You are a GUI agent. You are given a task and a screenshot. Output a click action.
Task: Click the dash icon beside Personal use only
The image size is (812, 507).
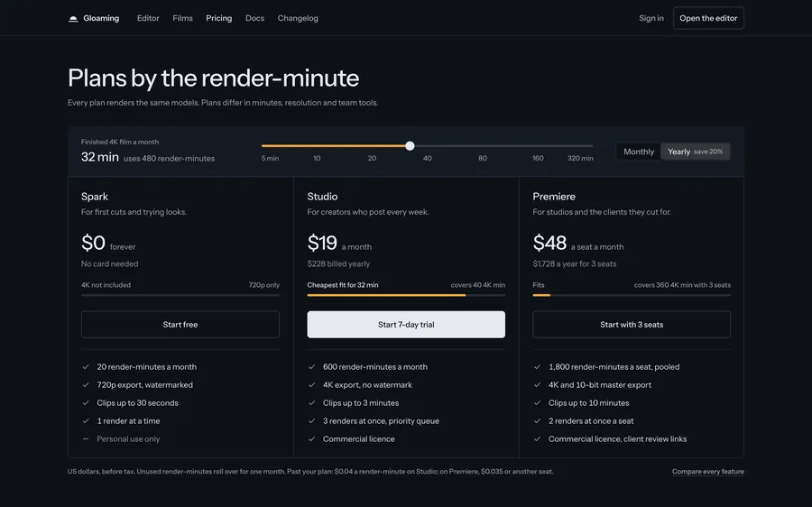click(x=86, y=438)
